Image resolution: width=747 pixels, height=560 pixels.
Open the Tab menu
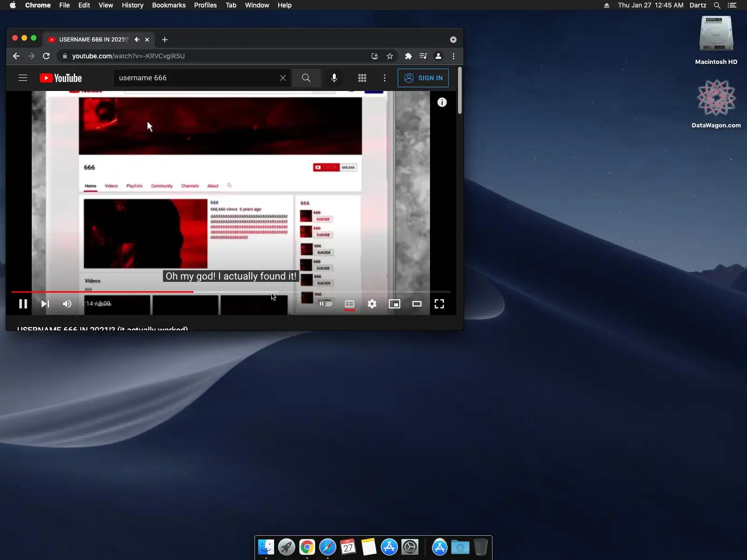tap(231, 5)
